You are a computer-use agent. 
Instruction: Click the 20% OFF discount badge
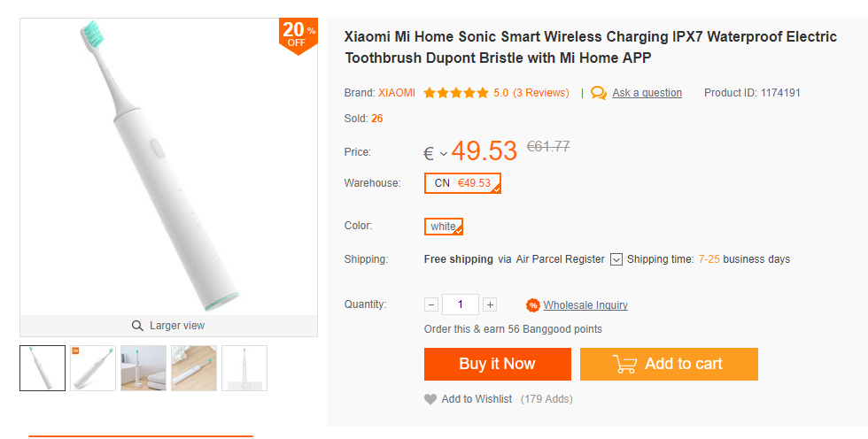click(x=298, y=35)
